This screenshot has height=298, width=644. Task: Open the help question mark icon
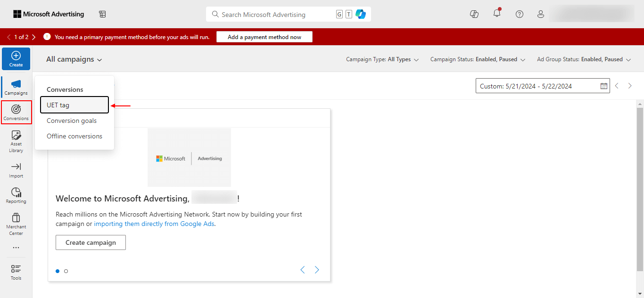pyautogui.click(x=520, y=14)
